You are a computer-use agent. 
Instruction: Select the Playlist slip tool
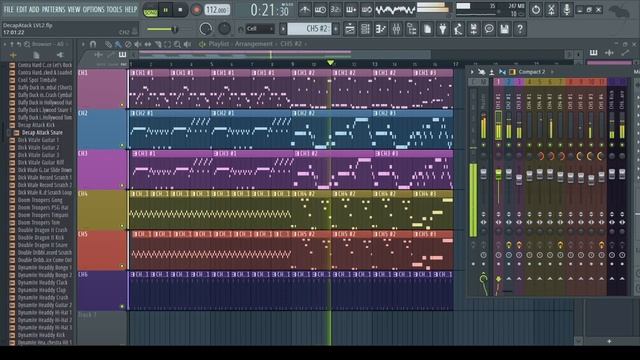[148, 44]
